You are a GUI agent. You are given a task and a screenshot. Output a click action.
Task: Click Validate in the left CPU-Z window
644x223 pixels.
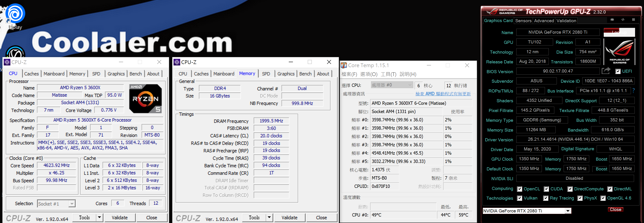tap(120, 218)
